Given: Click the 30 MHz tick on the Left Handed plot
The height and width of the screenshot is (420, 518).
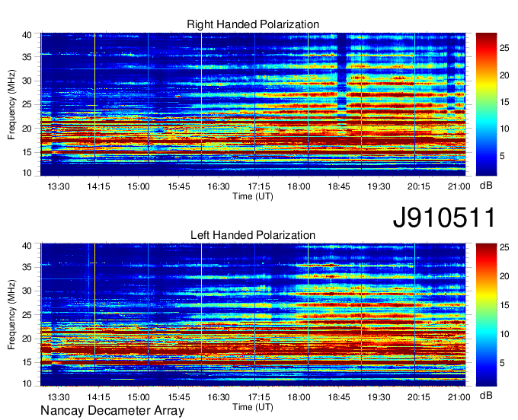Looking at the screenshot, I should point(27,291).
